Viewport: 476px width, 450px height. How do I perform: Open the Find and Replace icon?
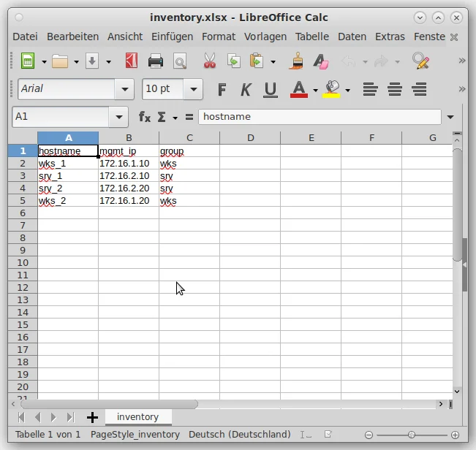[x=420, y=61]
